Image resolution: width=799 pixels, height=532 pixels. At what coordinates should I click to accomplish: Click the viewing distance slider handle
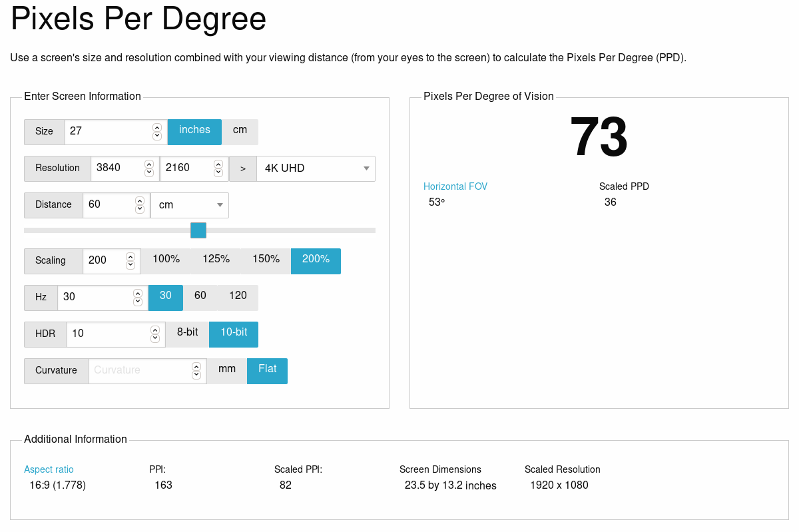pos(198,230)
